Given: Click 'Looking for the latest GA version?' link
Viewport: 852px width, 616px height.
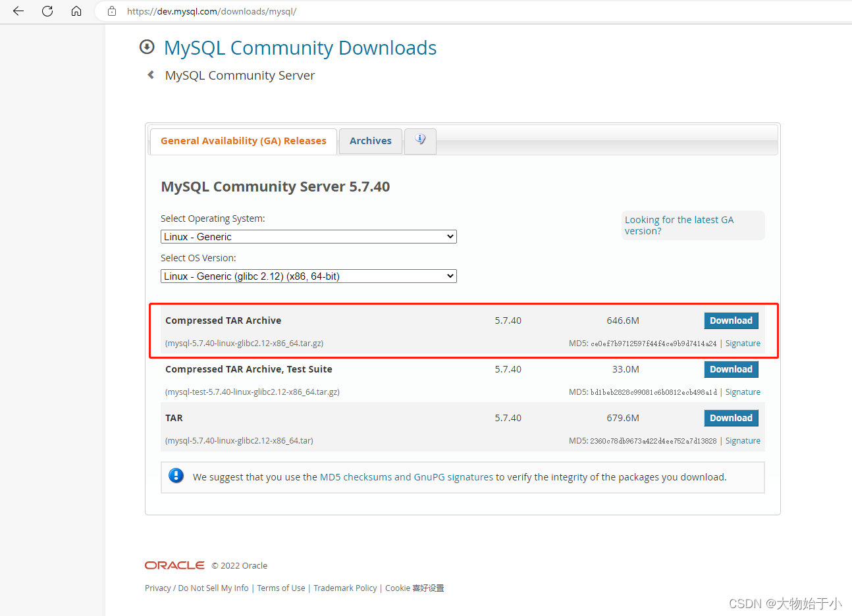Looking at the screenshot, I should (679, 225).
